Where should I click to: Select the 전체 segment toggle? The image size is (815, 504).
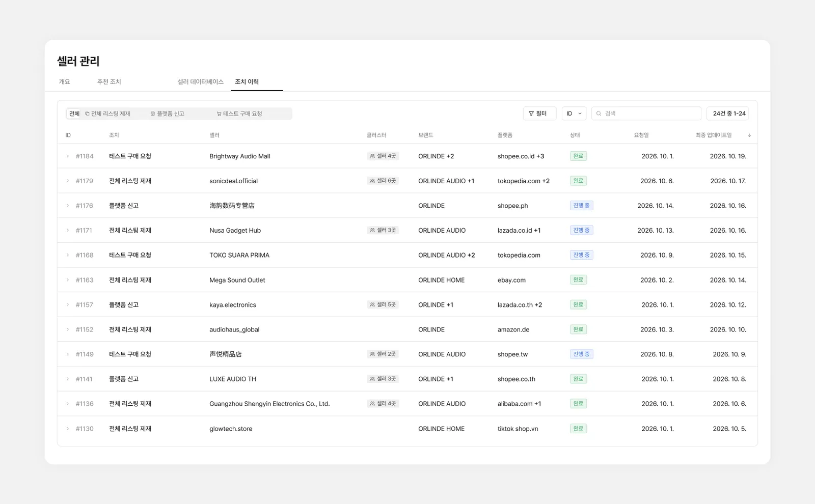74,114
